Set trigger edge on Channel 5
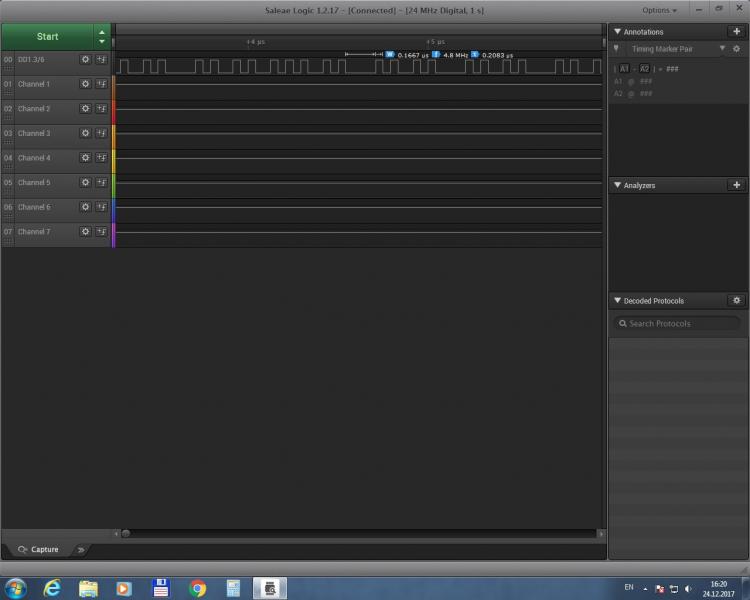 point(101,183)
